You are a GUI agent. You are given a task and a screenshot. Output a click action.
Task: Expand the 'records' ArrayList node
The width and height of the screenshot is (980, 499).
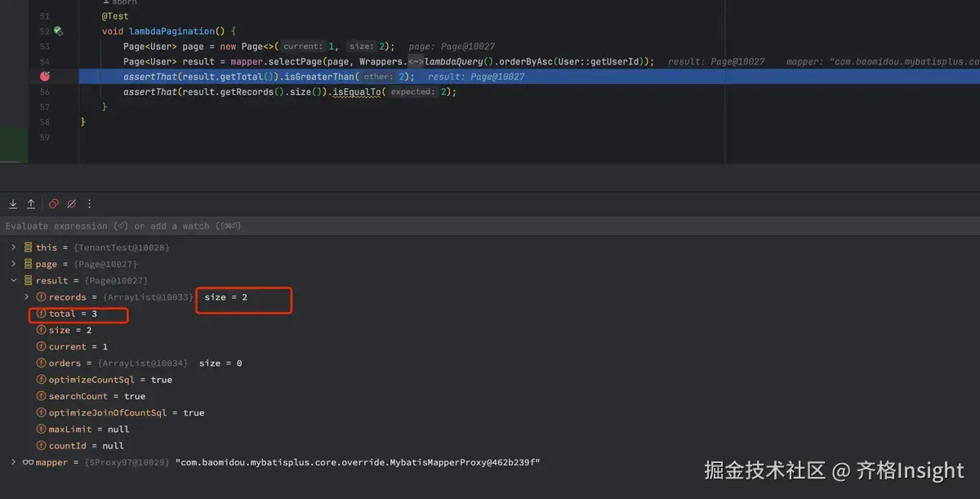coord(26,297)
